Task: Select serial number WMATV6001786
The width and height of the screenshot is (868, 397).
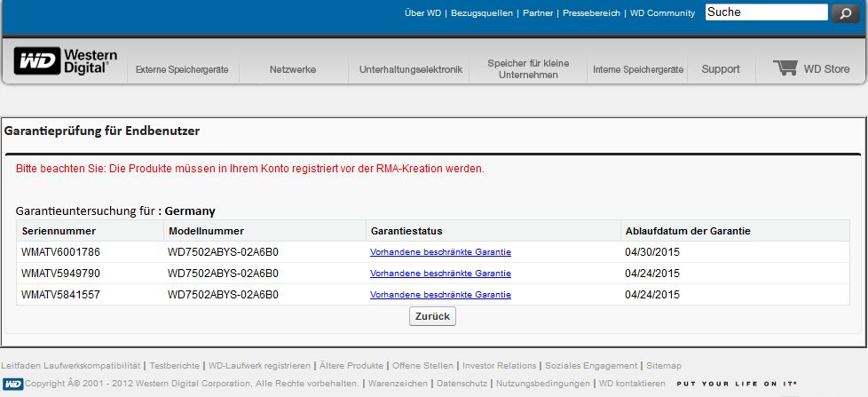Action: coord(60,252)
